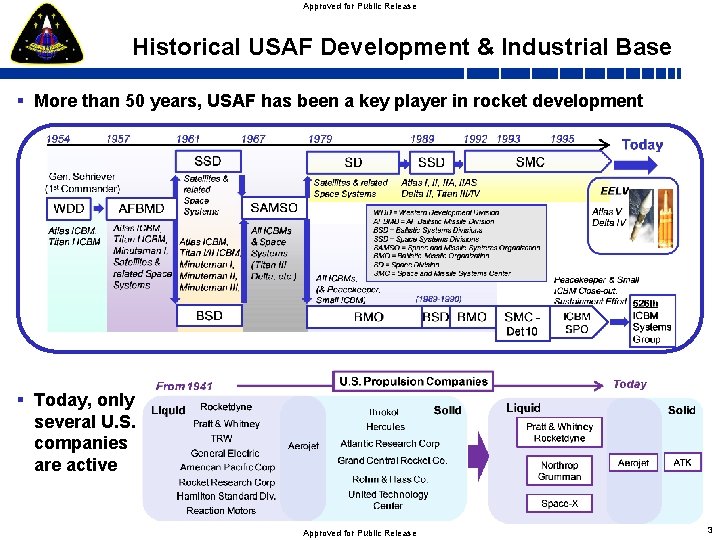Click the year 1954 on the timeline
The height and width of the screenshot is (540, 720).
tap(58, 139)
